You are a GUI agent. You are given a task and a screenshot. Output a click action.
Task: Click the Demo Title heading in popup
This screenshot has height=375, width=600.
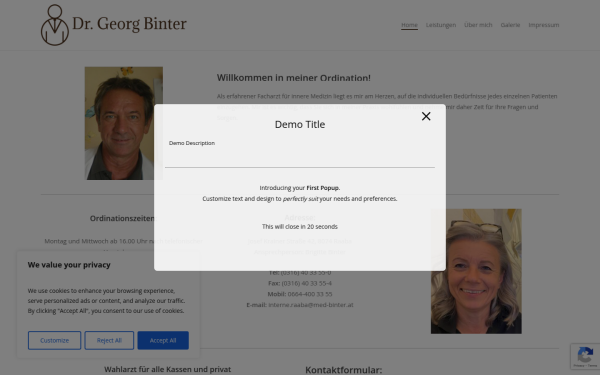point(300,124)
